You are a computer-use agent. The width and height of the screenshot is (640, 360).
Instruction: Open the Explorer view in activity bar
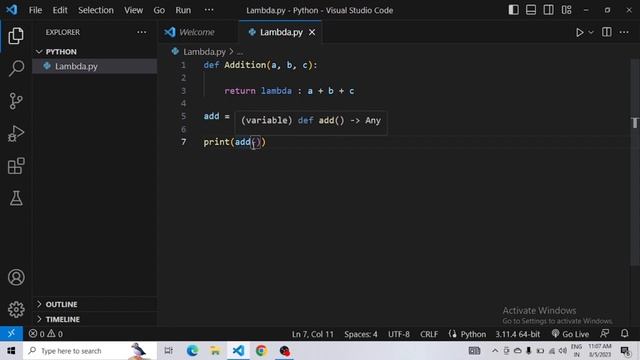coord(16,36)
